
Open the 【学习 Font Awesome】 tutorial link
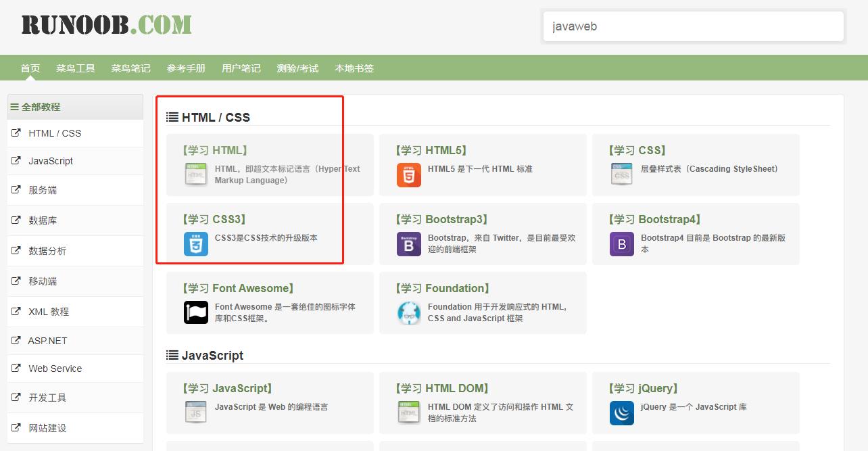tap(238, 288)
